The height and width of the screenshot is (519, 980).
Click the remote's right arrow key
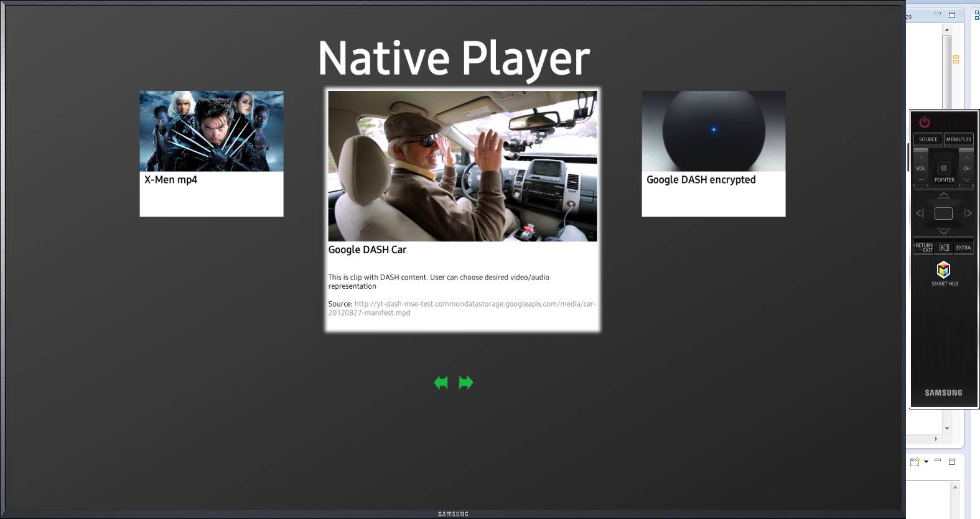coord(968,213)
